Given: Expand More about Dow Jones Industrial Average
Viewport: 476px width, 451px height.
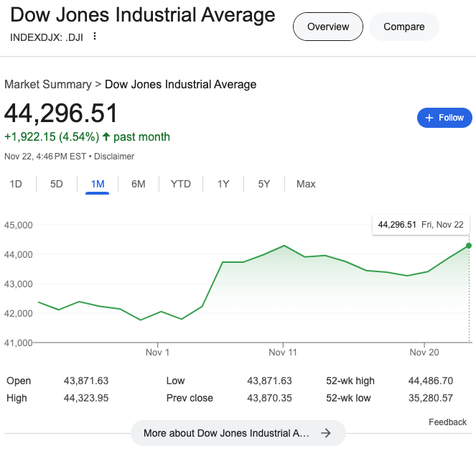Looking at the screenshot, I should [226, 433].
